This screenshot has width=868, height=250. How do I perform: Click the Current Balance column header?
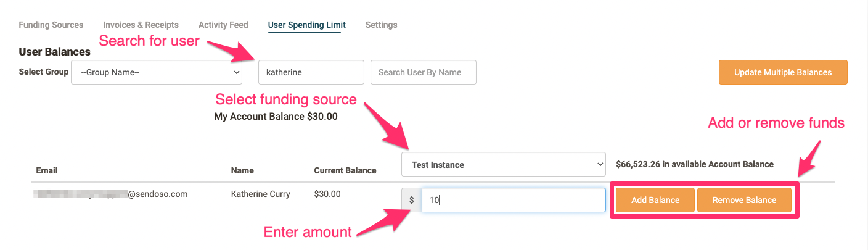(x=345, y=170)
